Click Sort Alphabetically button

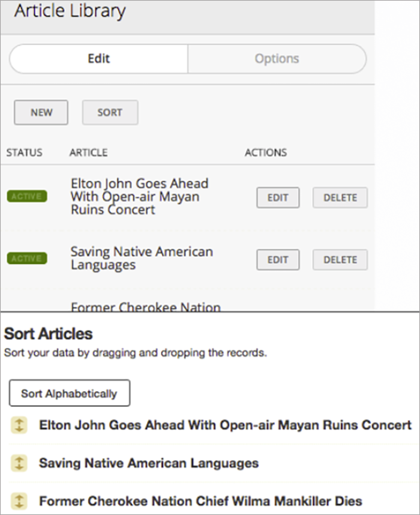tap(70, 393)
